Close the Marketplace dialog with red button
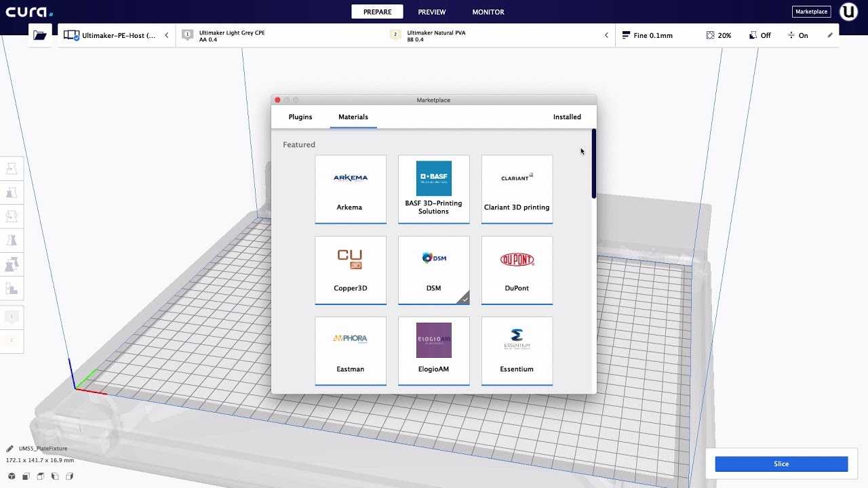The height and width of the screenshot is (488, 868). pyautogui.click(x=277, y=100)
